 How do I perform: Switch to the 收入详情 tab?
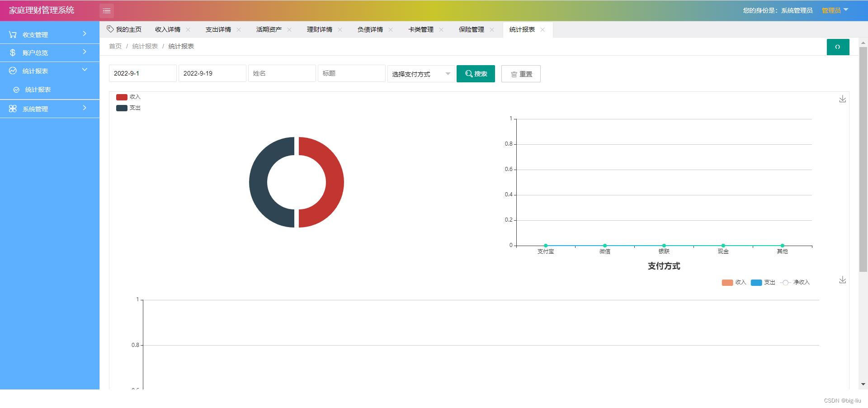168,29
